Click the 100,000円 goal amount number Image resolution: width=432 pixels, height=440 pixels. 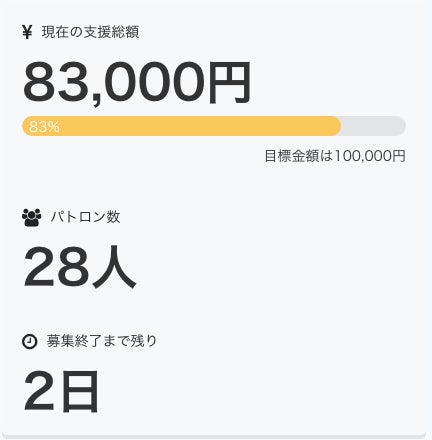[x=370, y=156]
